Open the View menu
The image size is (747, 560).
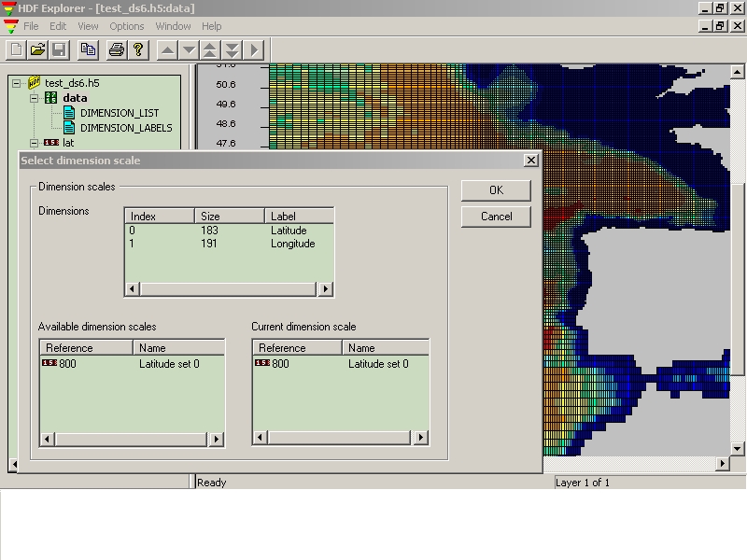pyautogui.click(x=88, y=26)
